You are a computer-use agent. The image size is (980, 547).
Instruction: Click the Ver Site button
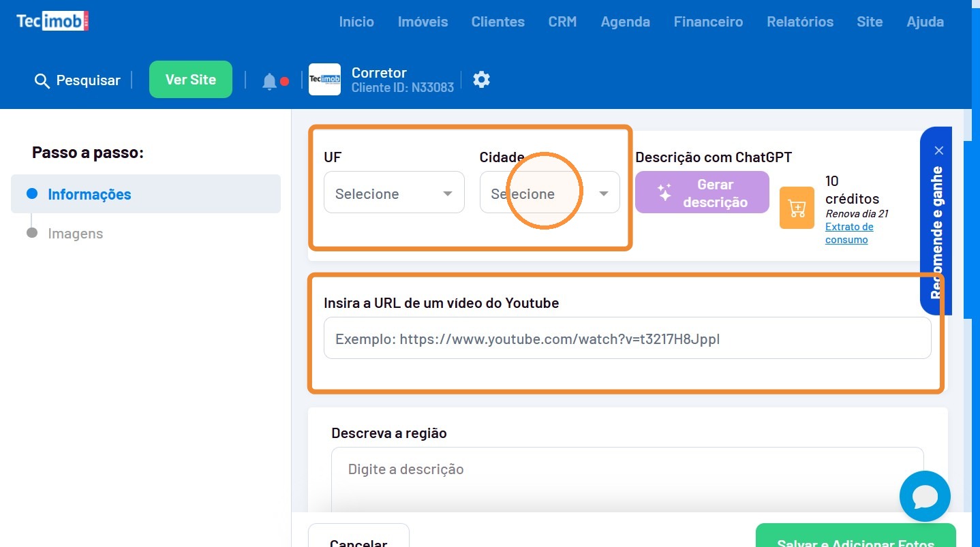191,80
